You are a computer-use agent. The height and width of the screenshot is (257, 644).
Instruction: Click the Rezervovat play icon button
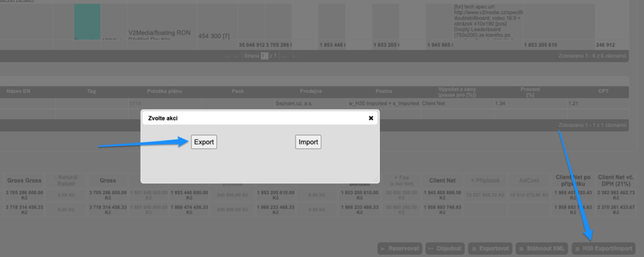click(x=399, y=248)
